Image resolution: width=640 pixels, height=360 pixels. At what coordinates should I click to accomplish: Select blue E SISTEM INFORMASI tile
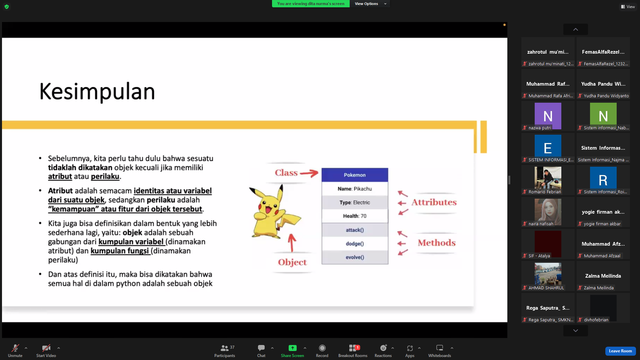548,149
